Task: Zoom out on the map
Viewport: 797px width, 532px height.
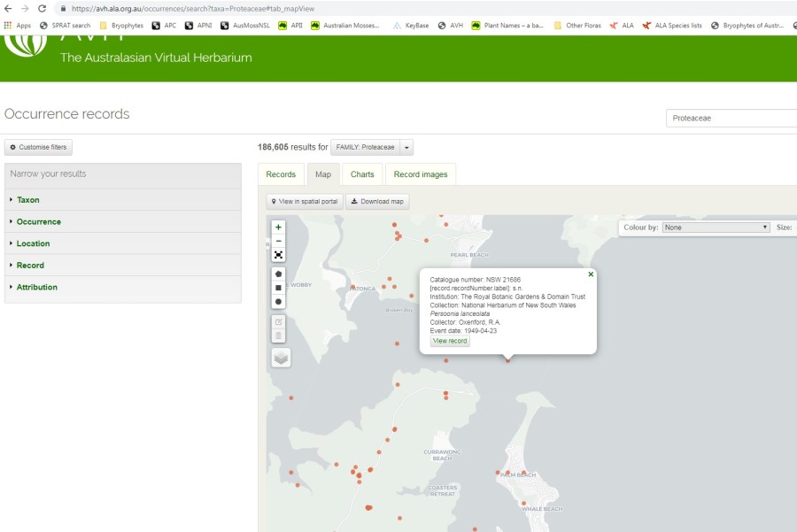Action: click(x=279, y=241)
